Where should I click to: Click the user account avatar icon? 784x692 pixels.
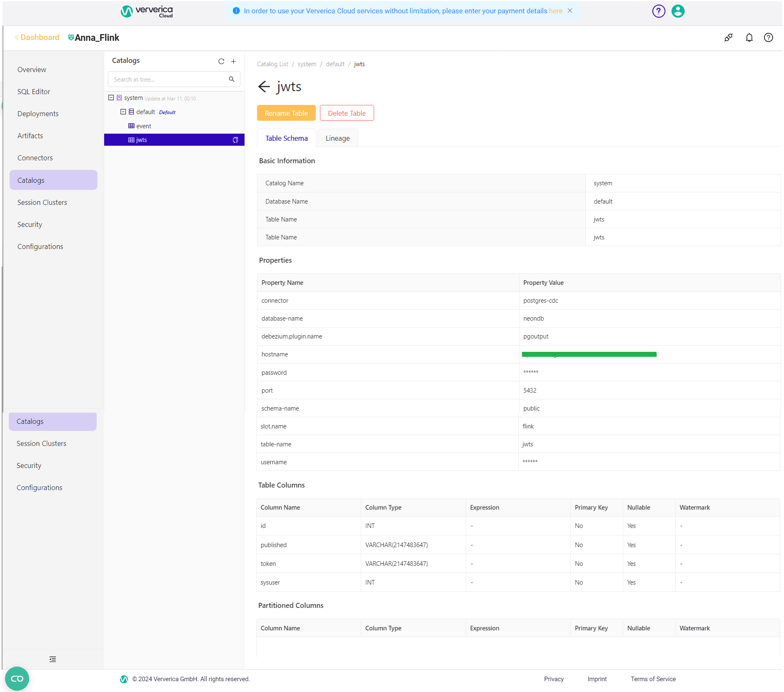[x=678, y=11]
